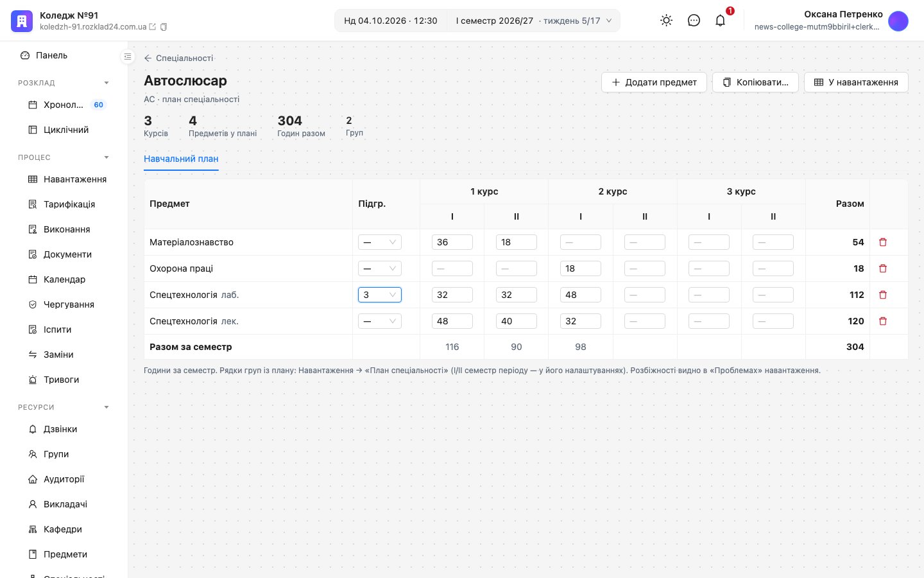Open subgroup dropdown for Матеріалознавство
The width and height of the screenshot is (924, 578).
[x=380, y=242]
